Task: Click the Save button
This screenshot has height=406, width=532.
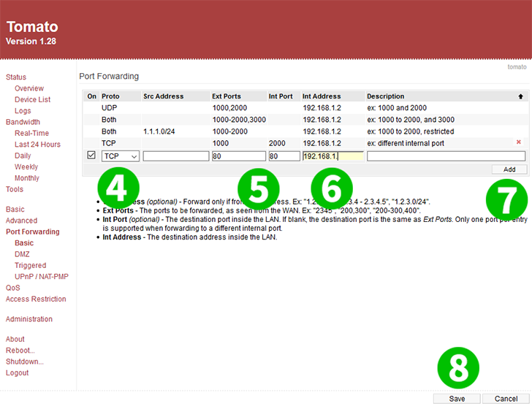Action: 457,399
